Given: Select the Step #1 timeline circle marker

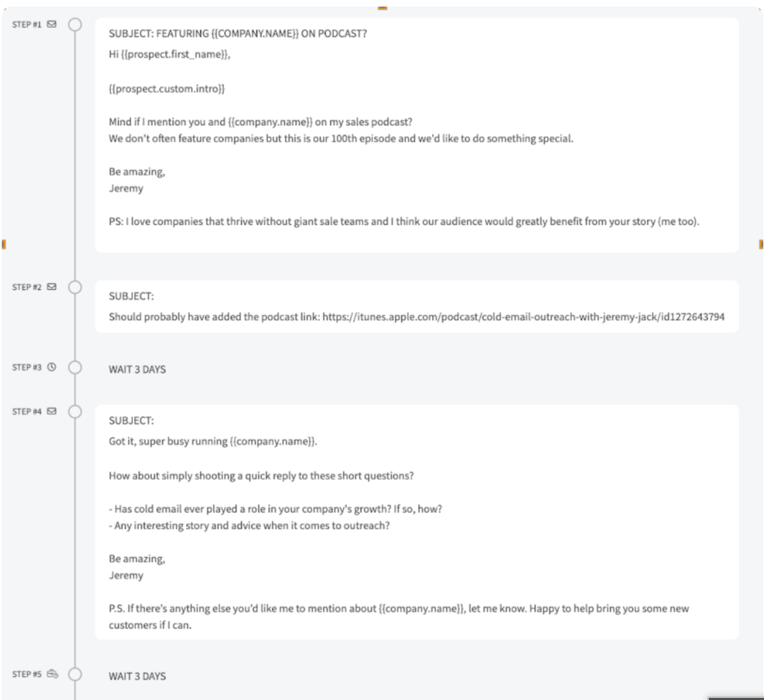Looking at the screenshot, I should coord(75,25).
